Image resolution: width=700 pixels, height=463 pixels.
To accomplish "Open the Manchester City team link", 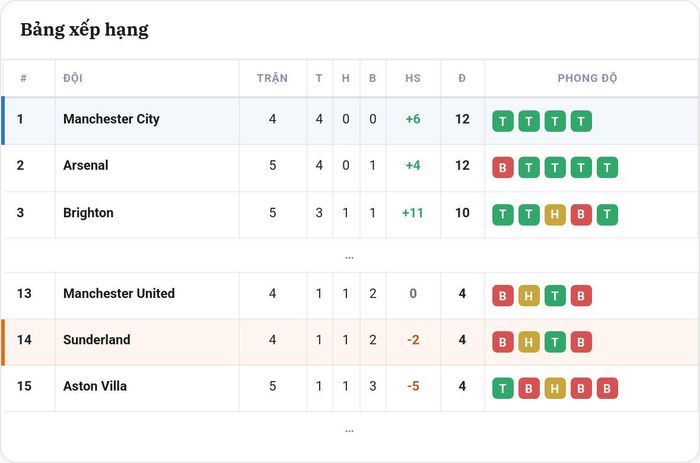I will (x=111, y=119).
